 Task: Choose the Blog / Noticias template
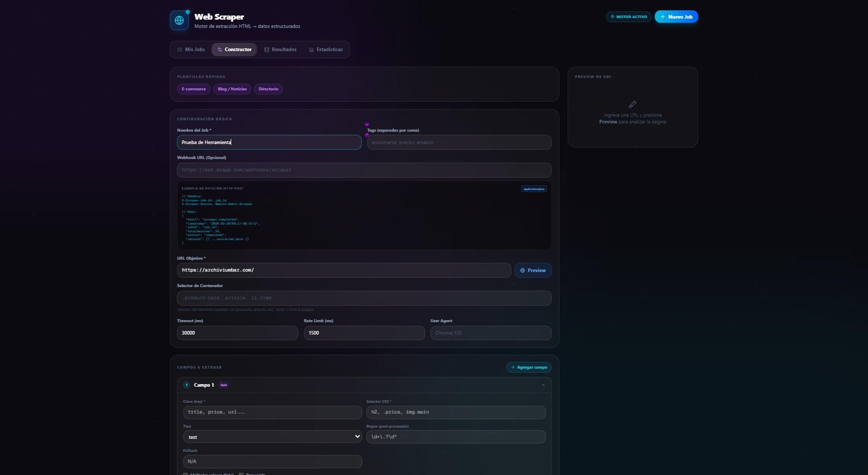pos(232,89)
